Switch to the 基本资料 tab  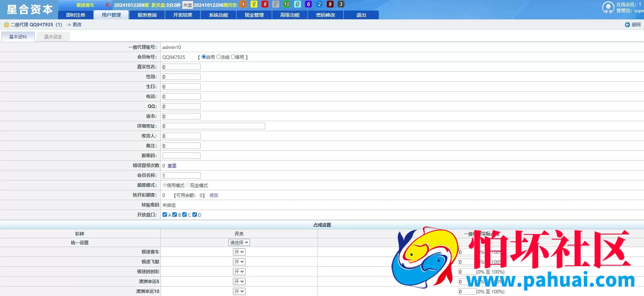coord(18,37)
